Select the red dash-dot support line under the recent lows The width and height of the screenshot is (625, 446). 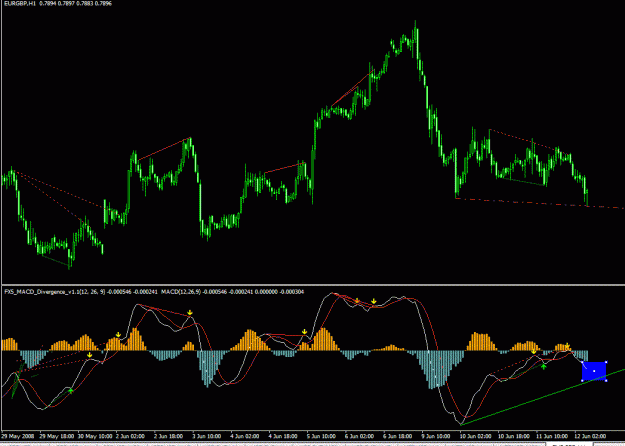(x=540, y=203)
